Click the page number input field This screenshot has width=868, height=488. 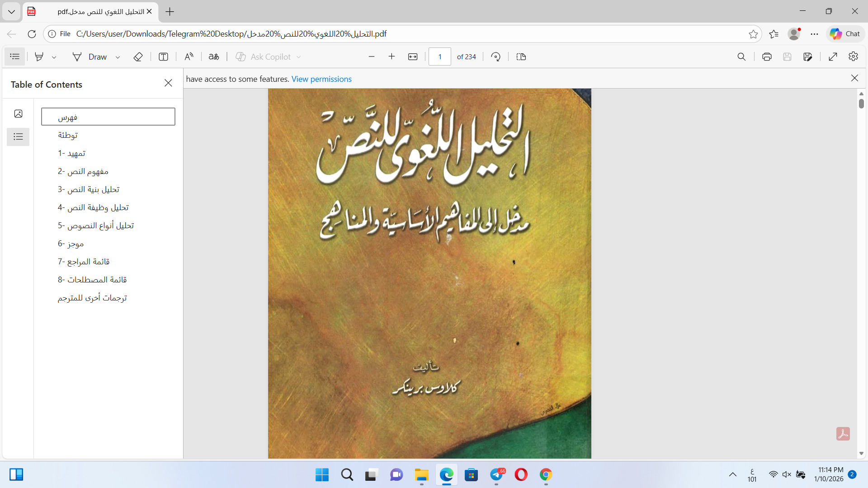click(x=440, y=57)
